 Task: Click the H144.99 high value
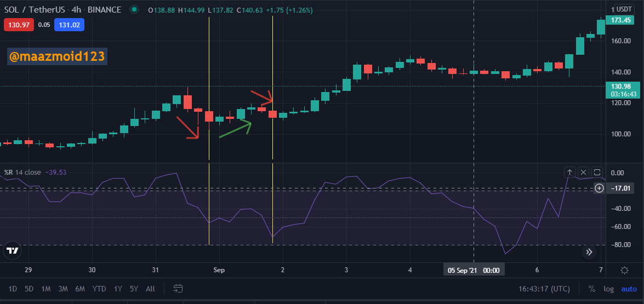pos(191,10)
